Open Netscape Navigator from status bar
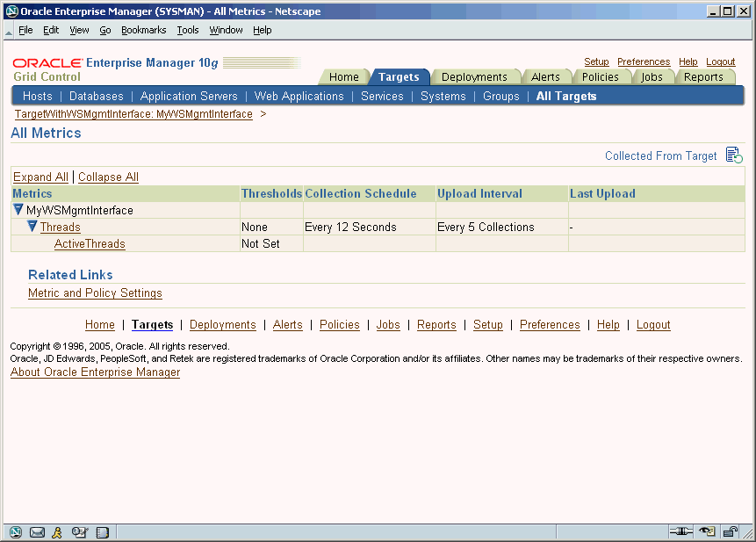This screenshot has height=542, width=756. (16, 531)
